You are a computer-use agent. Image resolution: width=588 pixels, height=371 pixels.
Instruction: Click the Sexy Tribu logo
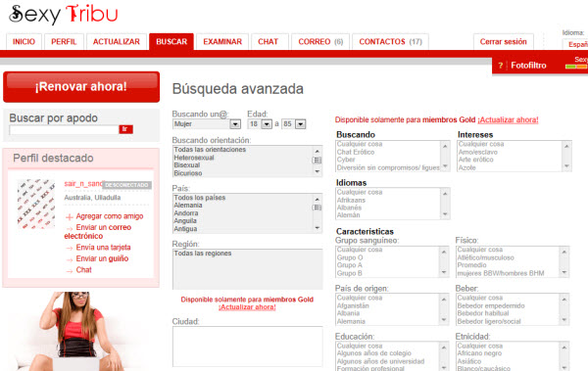pyautogui.click(x=63, y=15)
